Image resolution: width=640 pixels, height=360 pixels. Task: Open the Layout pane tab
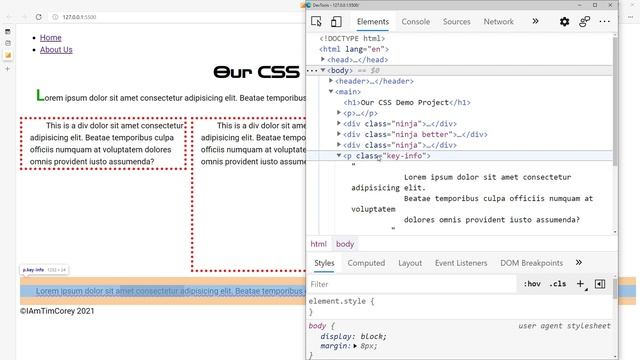point(410,263)
